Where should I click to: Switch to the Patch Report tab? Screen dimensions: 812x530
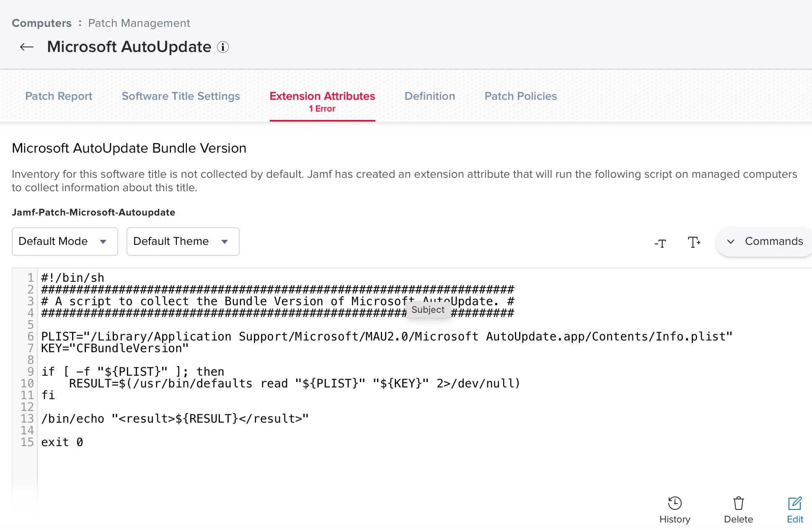(x=59, y=96)
